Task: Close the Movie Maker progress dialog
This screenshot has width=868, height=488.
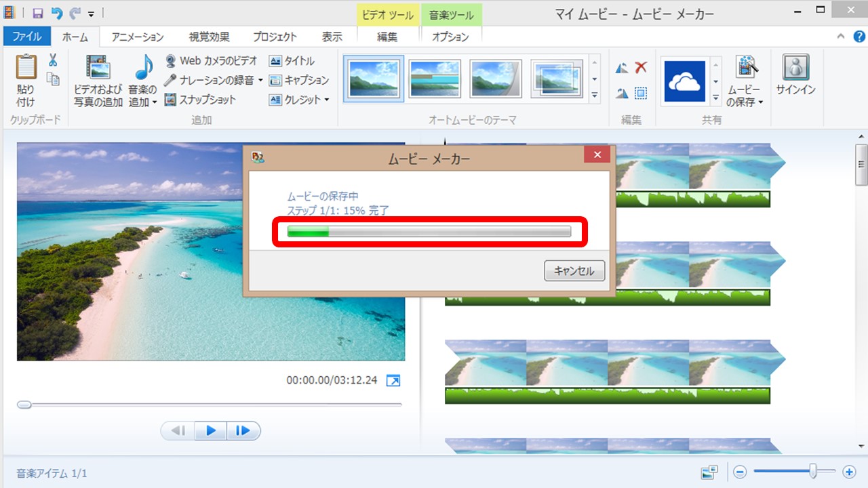Action: [x=597, y=156]
